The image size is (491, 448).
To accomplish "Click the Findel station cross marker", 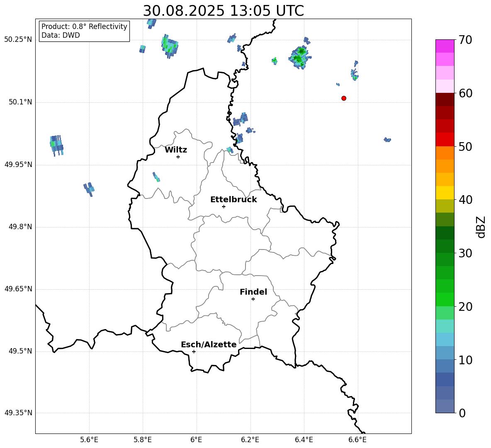I will 253,299.
